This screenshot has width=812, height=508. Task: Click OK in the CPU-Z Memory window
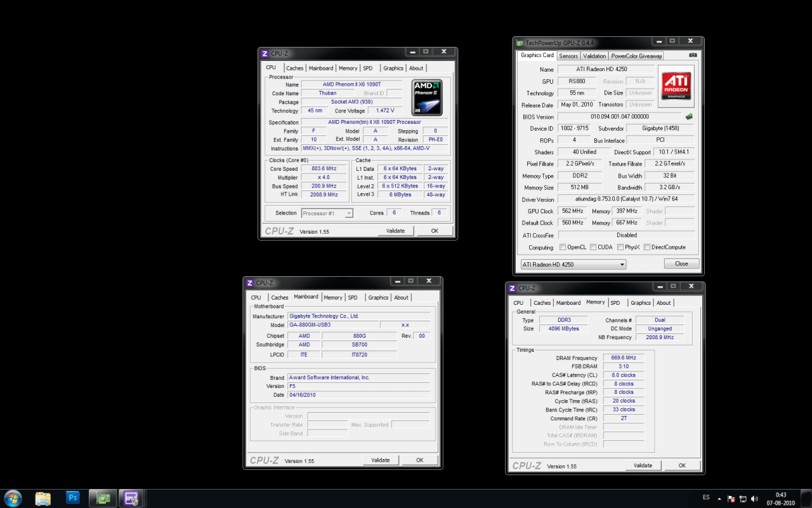pyautogui.click(x=682, y=465)
